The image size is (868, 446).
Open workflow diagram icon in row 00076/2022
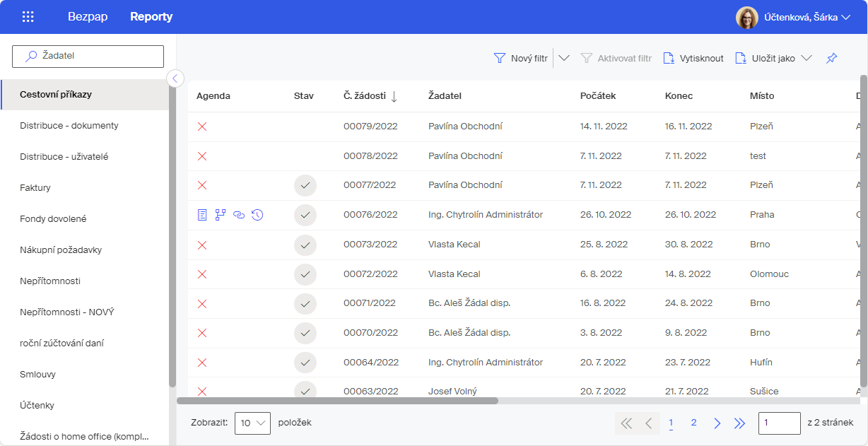point(221,215)
